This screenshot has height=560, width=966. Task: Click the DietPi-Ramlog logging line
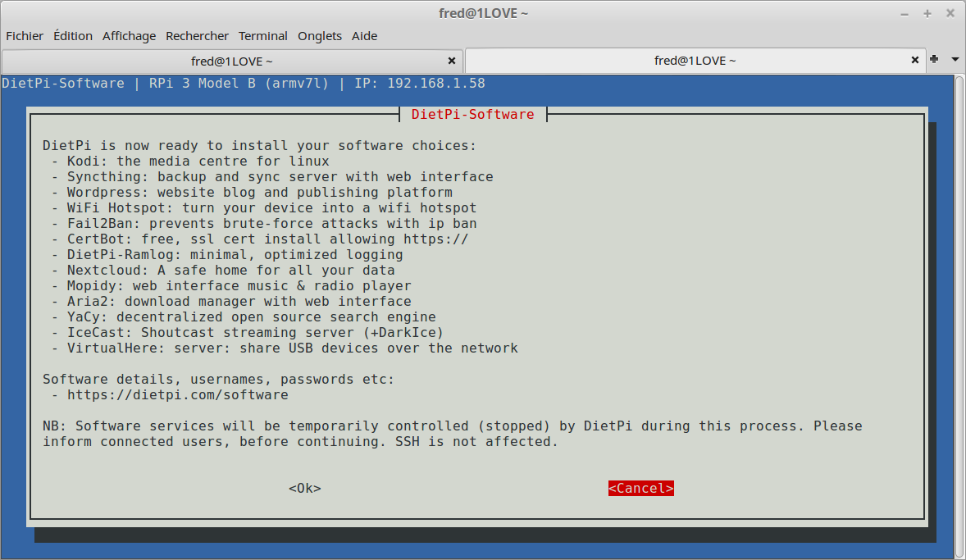(226, 254)
